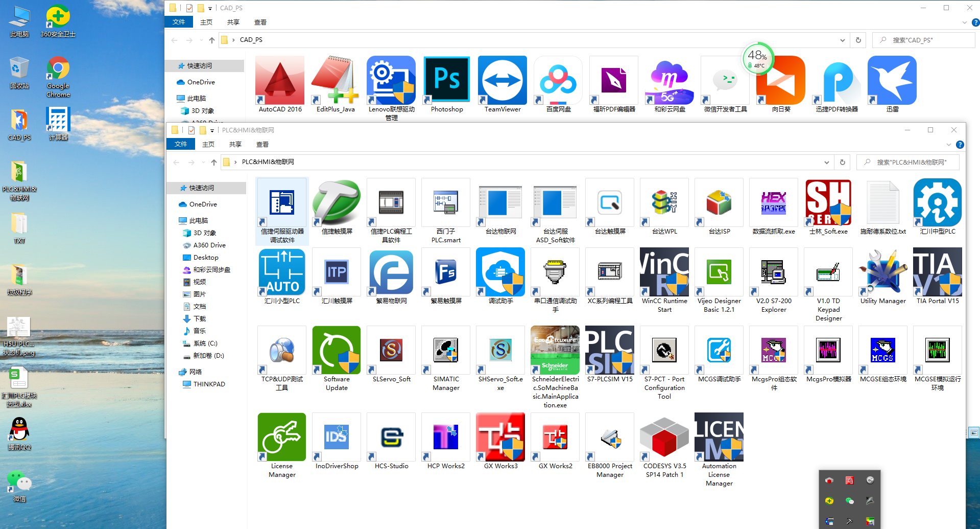
Task: Select the CODESYS V3.5 SP14 icon
Action: (x=664, y=438)
